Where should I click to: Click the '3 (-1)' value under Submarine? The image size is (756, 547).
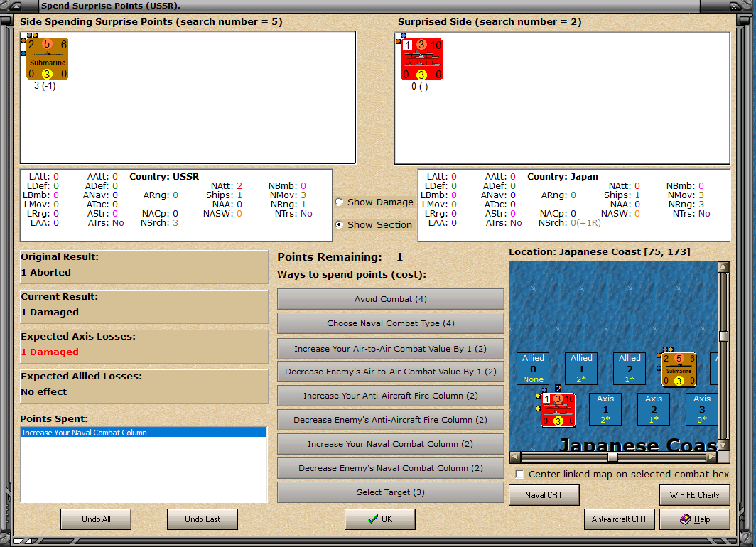click(45, 86)
